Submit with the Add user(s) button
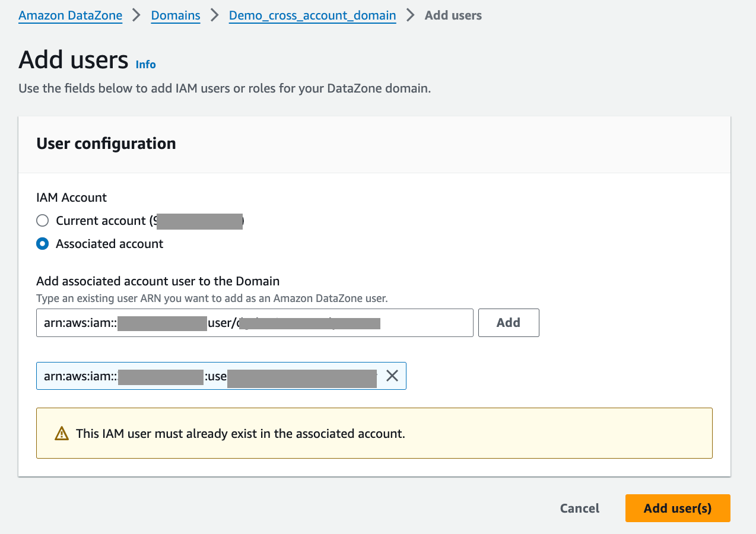Viewport: 756px width, 534px height. coord(678,508)
